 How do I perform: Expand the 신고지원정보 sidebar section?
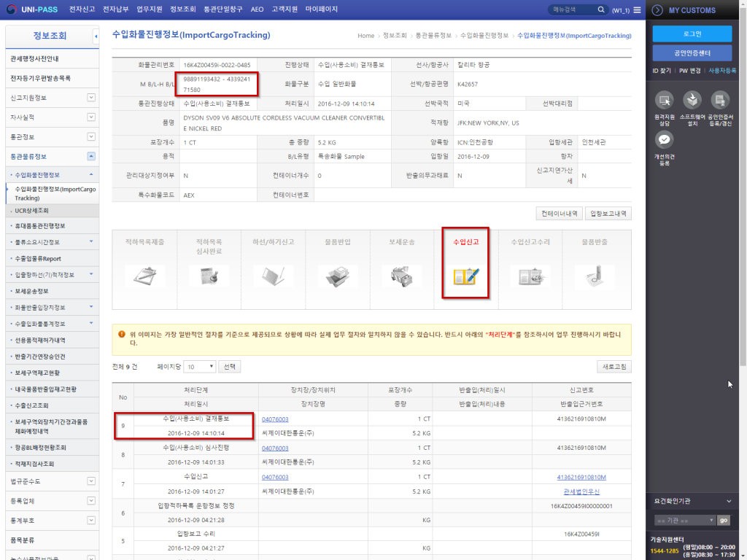tap(91, 98)
